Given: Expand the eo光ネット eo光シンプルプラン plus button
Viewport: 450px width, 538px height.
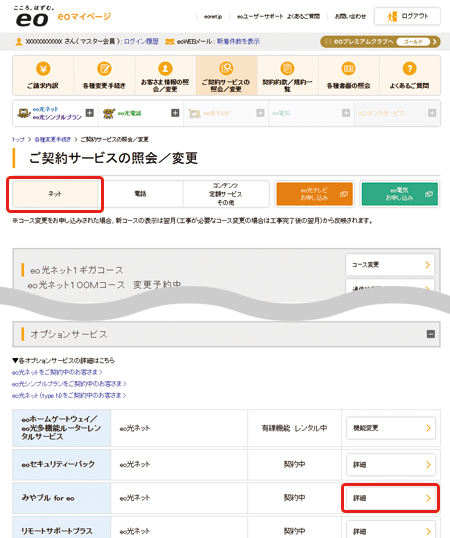Looking at the screenshot, I should (90, 113).
